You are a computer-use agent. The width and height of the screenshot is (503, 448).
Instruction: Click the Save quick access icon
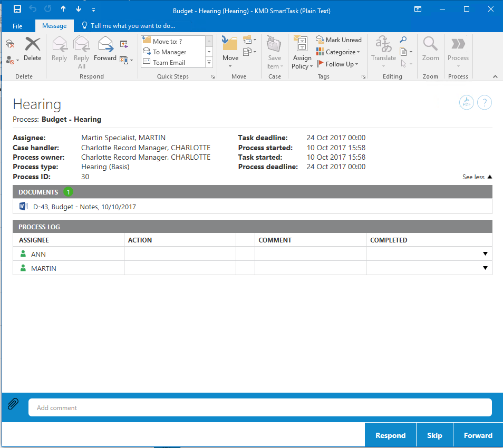(17, 9)
